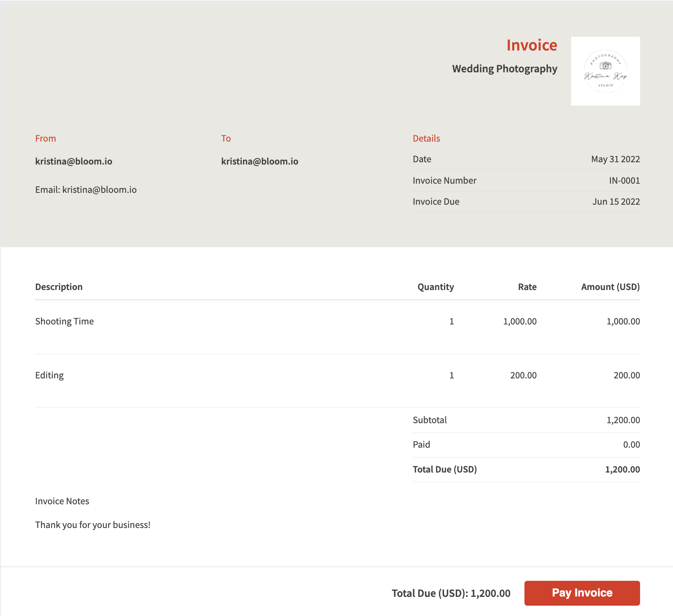Select the Jun 15 2022 due date
Image resolution: width=673 pixels, height=616 pixels.
point(616,202)
